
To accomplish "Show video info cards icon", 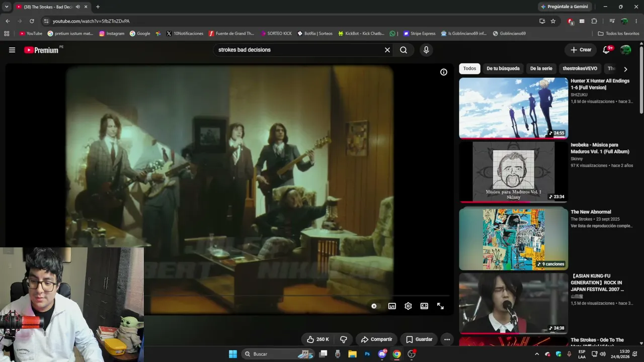I will click(444, 72).
